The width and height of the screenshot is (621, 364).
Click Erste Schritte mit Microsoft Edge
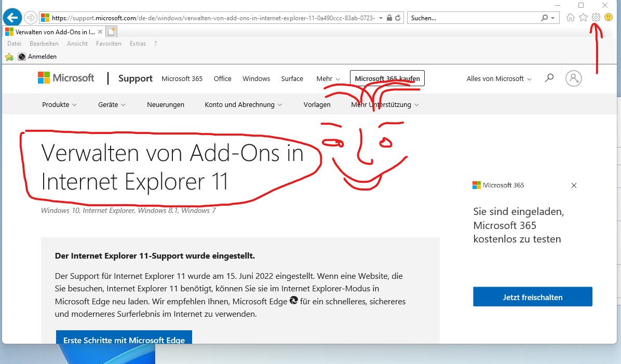pyautogui.click(x=124, y=338)
